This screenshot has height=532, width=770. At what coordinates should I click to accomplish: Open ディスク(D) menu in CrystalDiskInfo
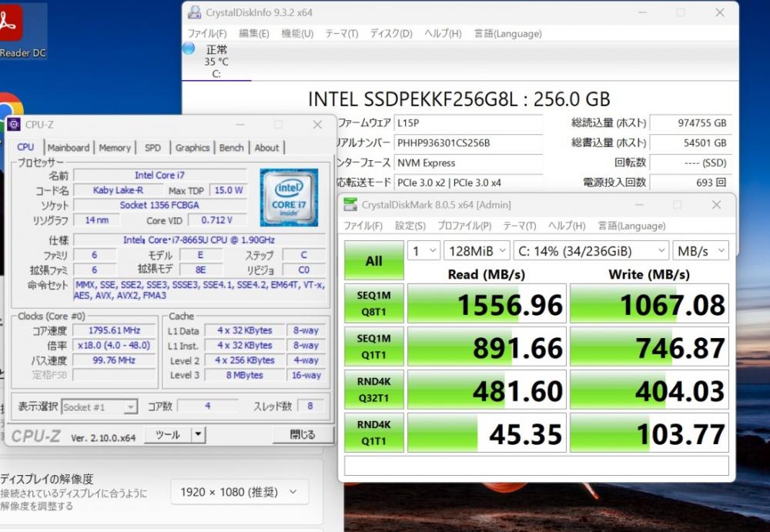pyautogui.click(x=391, y=33)
